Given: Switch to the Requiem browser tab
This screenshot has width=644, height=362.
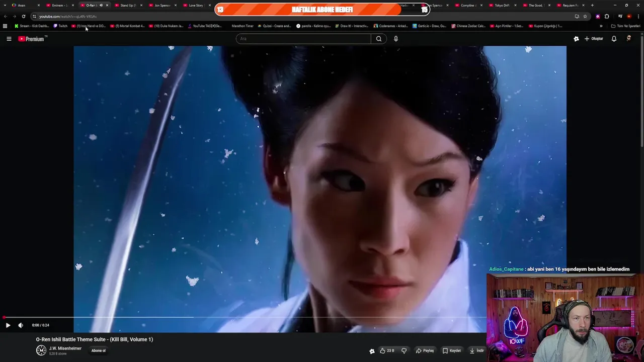Looking at the screenshot, I should tap(570, 5).
